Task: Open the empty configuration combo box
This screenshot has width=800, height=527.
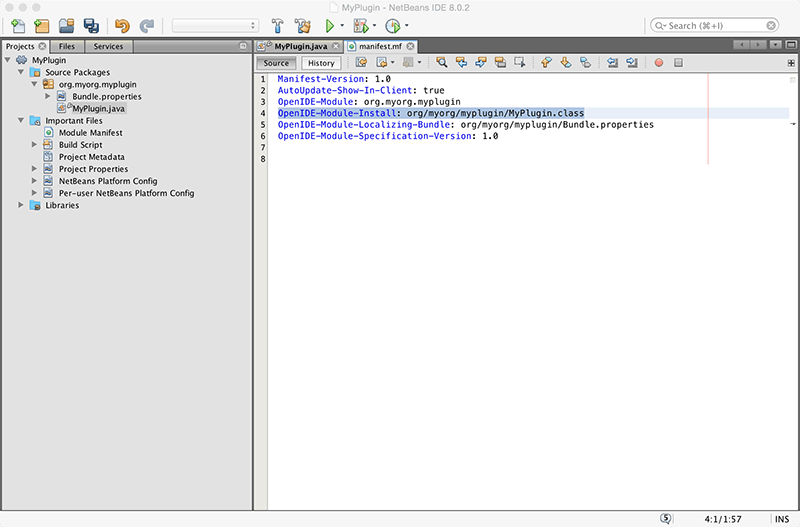Action: [215, 26]
